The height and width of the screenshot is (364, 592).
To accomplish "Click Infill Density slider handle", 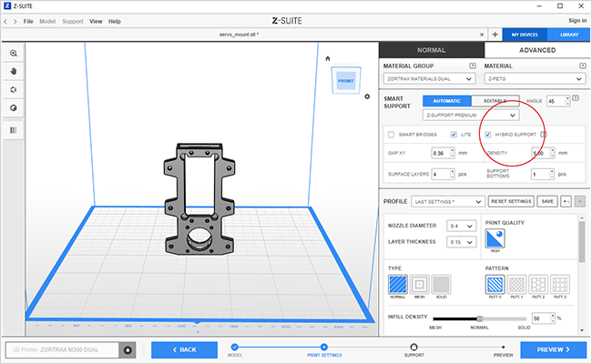I will point(480,318).
